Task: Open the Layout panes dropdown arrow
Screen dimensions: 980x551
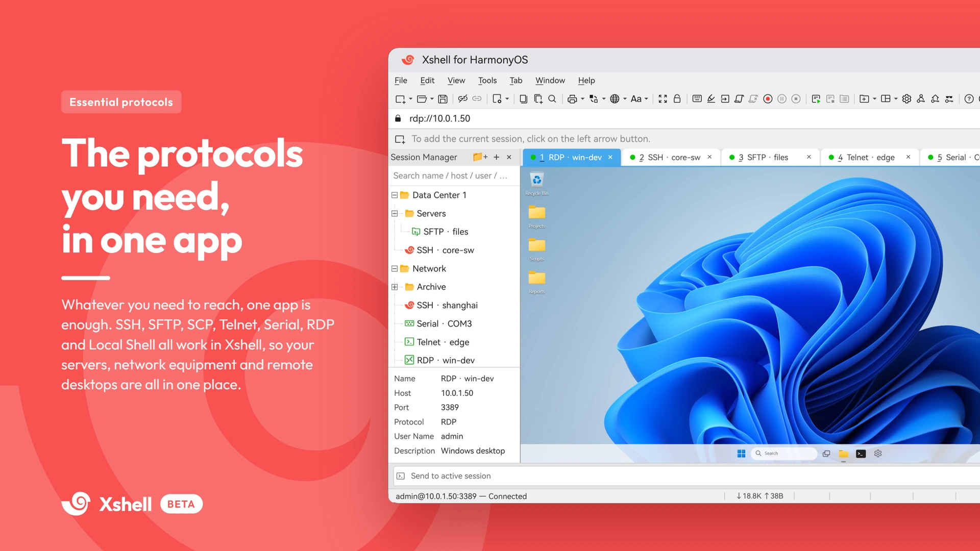Action: 896,99
